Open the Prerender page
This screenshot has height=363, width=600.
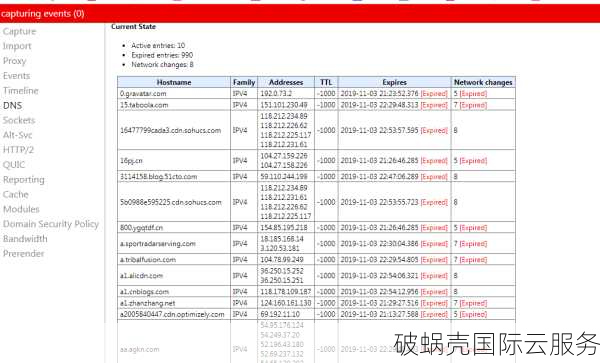point(24,254)
